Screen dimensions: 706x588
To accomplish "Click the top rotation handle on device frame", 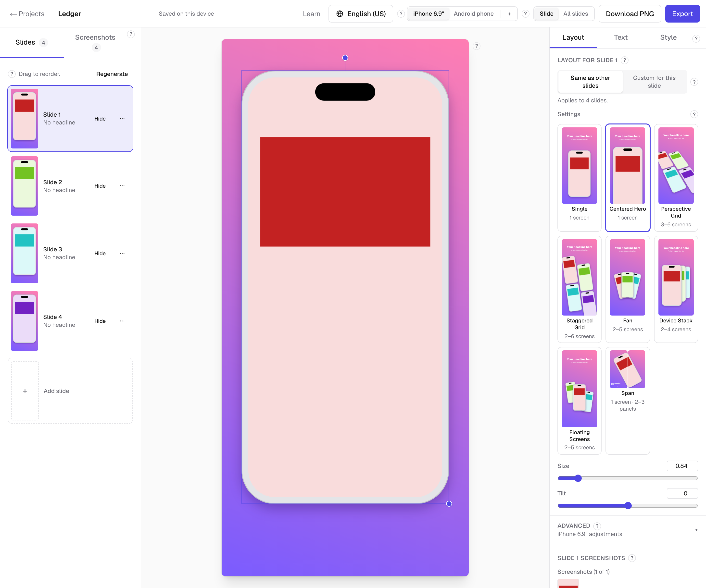I will [x=345, y=58].
